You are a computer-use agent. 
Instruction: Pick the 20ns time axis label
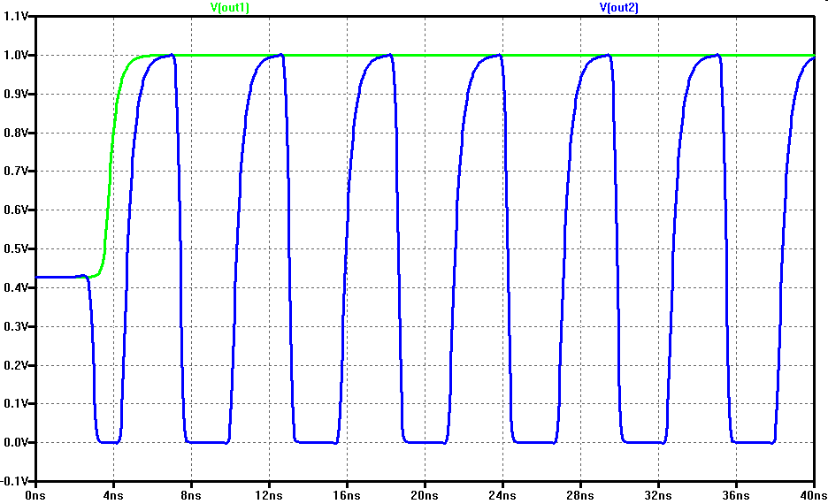pyautogui.click(x=425, y=494)
